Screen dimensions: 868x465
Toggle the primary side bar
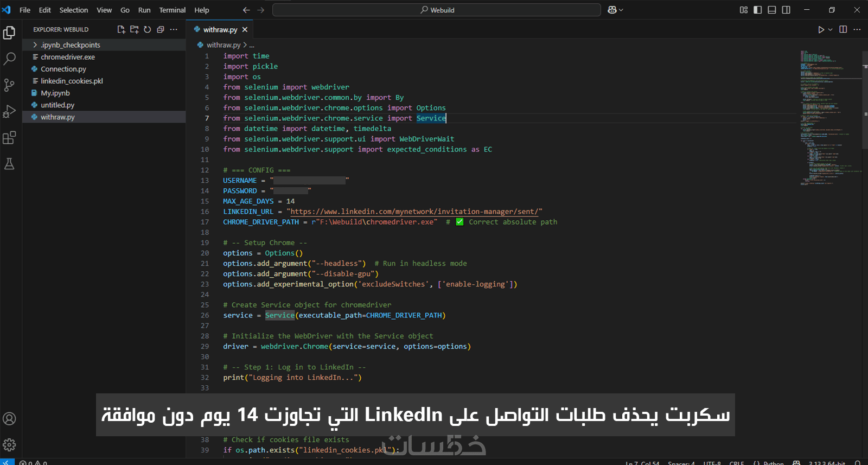[758, 10]
